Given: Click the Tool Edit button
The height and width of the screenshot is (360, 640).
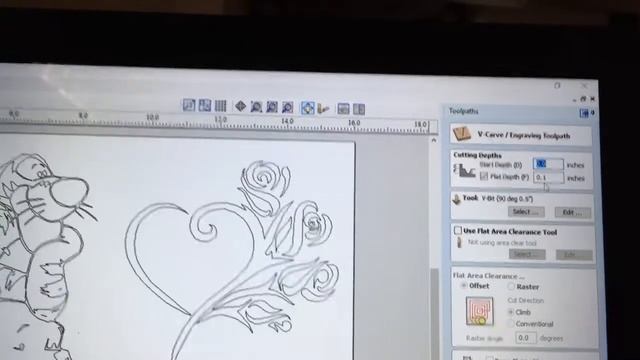Looking at the screenshot, I should (573, 212).
